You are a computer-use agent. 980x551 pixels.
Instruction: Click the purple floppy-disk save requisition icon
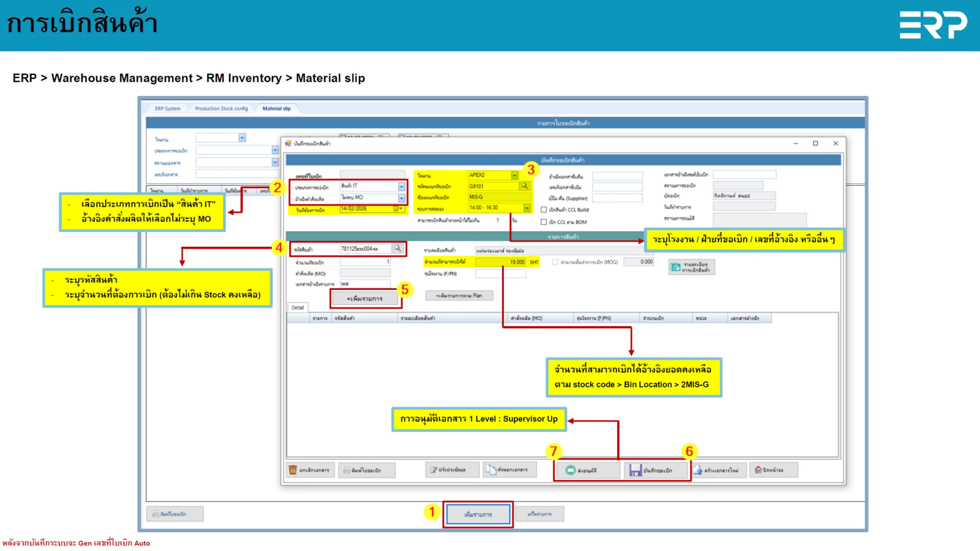(x=635, y=470)
